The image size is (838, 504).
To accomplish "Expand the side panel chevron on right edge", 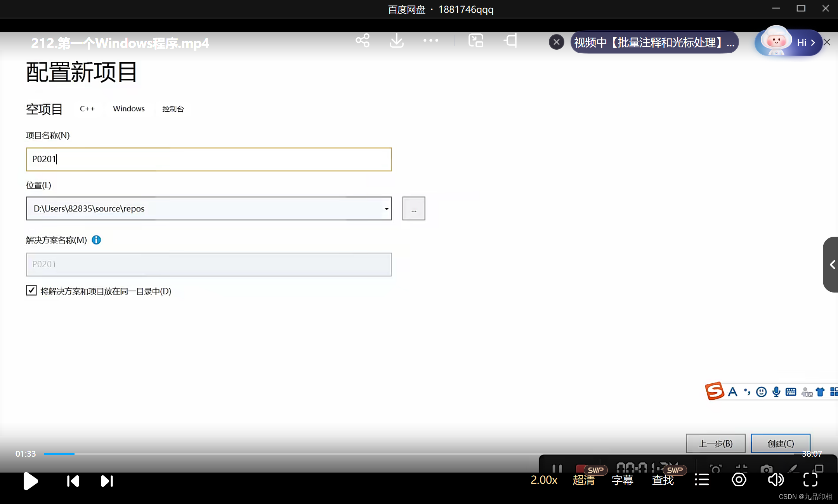I will (832, 265).
